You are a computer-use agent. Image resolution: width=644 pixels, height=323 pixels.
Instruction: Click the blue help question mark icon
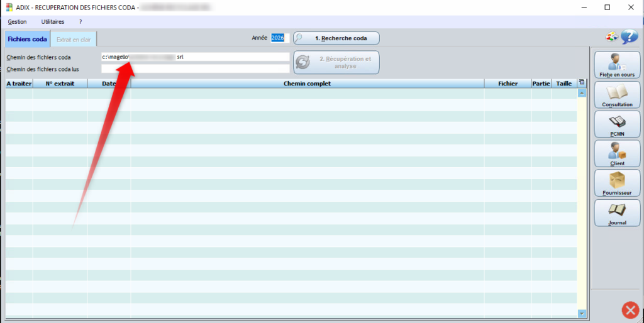click(629, 37)
